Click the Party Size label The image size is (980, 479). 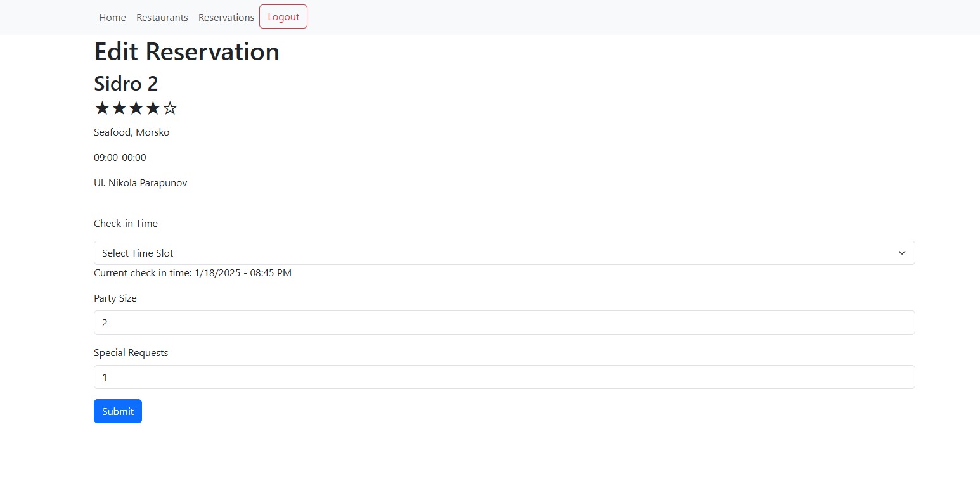point(115,298)
